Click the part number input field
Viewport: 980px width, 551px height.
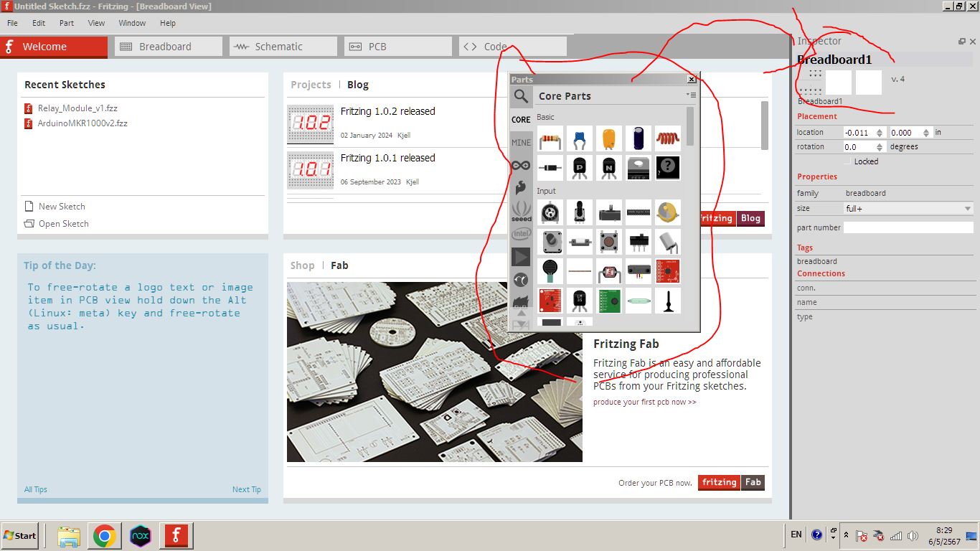pos(908,227)
